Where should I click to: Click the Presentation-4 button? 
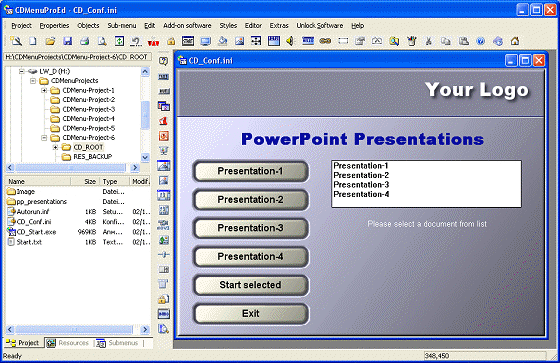pyautogui.click(x=251, y=257)
